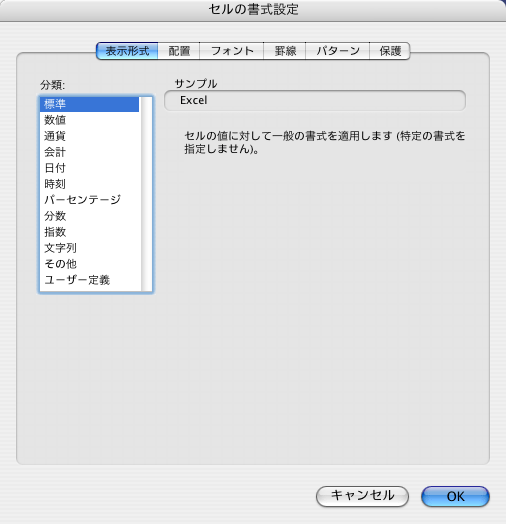This screenshot has height=524, width=506.
Task: Switch to the 表示形式 tab
Action: [127, 51]
